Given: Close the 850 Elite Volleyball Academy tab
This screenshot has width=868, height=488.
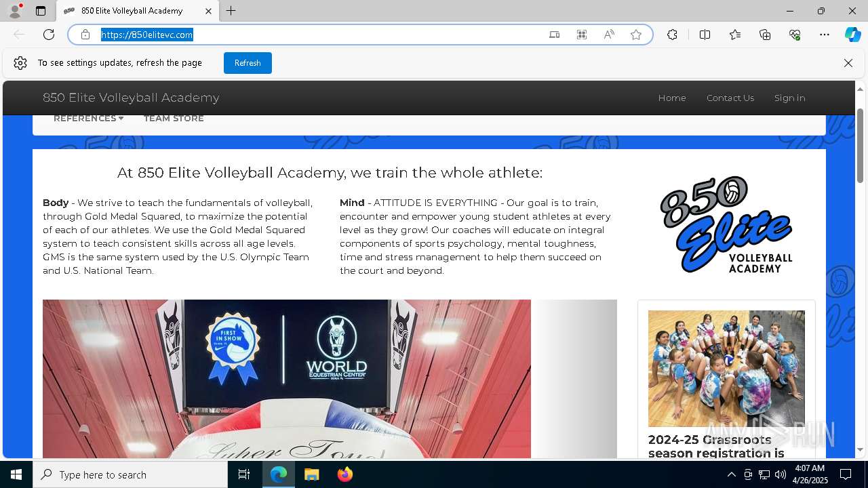Looking at the screenshot, I should (x=208, y=11).
